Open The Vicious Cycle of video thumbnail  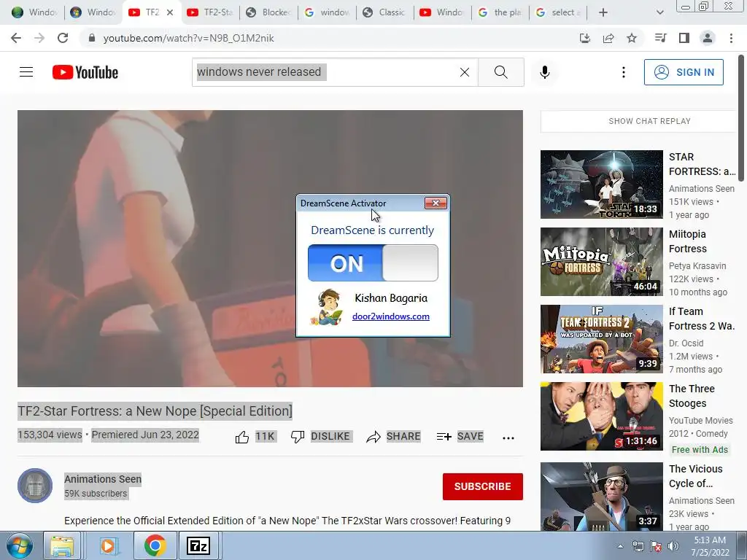click(x=602, y=496)
